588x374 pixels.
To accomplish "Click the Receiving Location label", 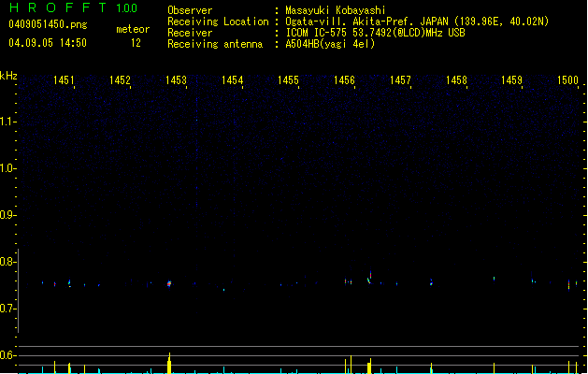I will click(218, 22).
